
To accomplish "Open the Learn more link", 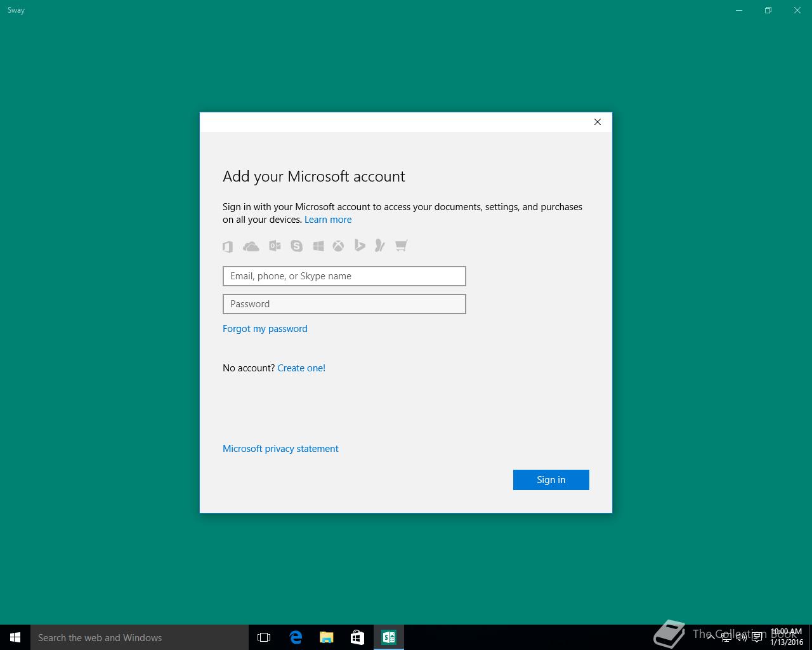I will pos(328,220).
